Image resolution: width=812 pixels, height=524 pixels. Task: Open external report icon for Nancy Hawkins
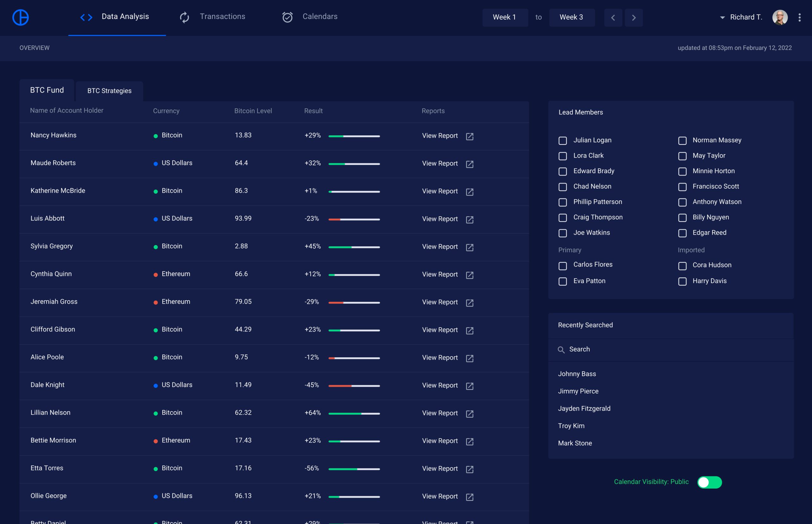469,136
